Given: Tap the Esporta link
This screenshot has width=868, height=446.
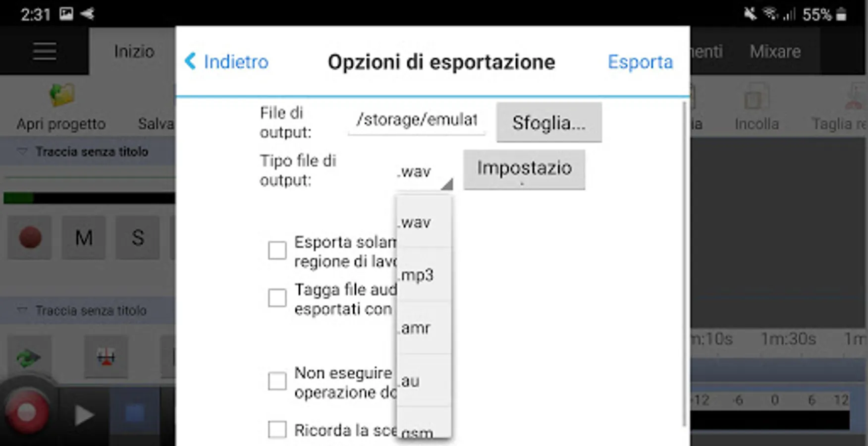Looking at the screenshot, I should 640,62.
